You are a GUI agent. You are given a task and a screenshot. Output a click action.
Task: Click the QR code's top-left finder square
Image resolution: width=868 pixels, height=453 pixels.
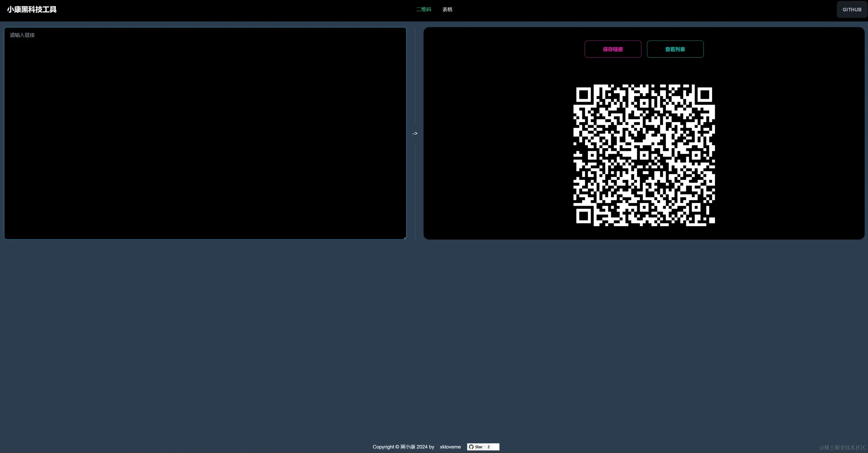point(584,95)
